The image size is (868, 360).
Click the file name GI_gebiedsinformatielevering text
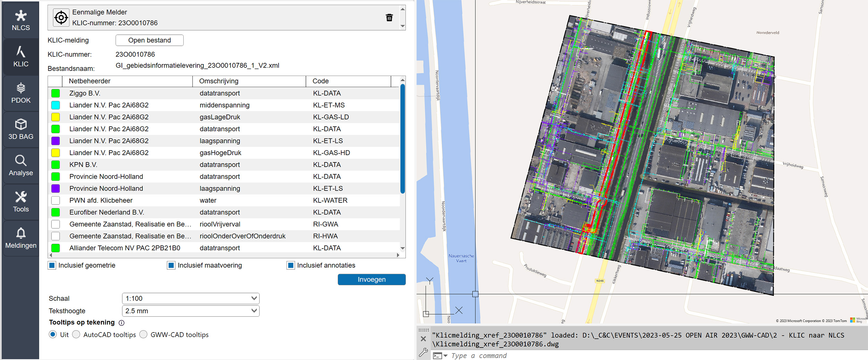197,66
